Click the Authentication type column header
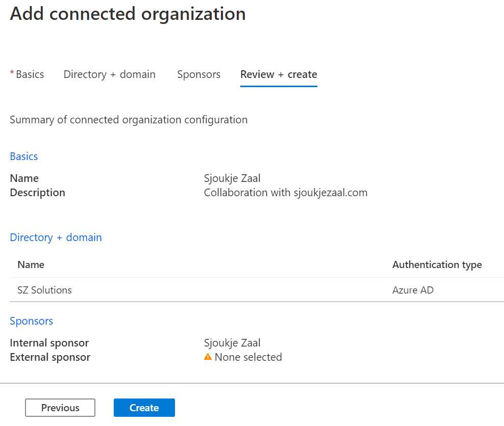Image resolution: width=504 pixels, height=426 pixels. coord(437,264)
